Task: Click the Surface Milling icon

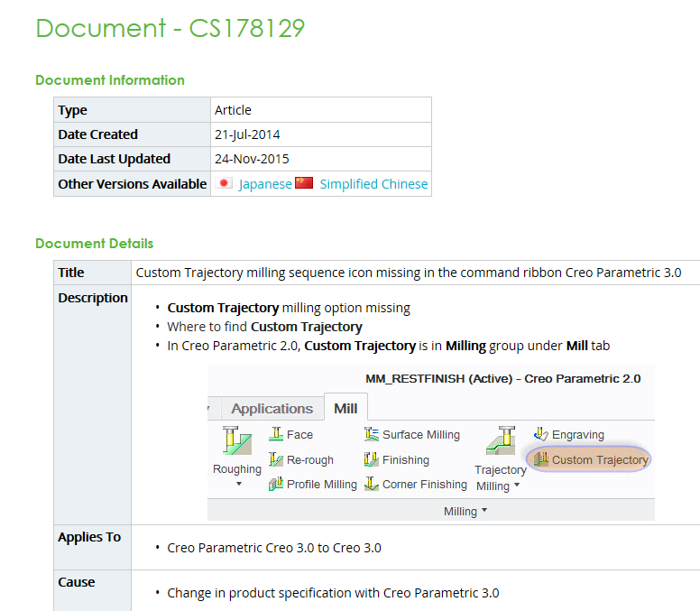Action: [372, 434]
